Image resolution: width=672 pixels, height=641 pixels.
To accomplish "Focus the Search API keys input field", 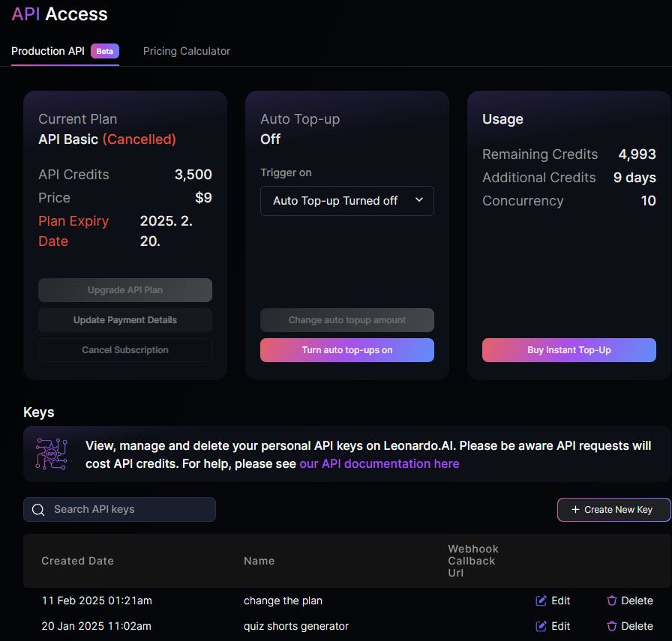I will click(127, 510).
